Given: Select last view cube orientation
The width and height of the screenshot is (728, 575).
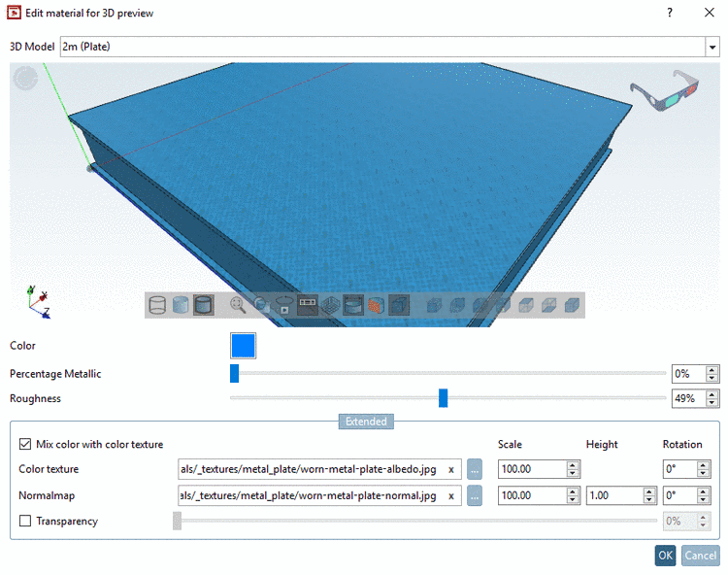Looking at the screenshot, I should click(x=572, y=305).
